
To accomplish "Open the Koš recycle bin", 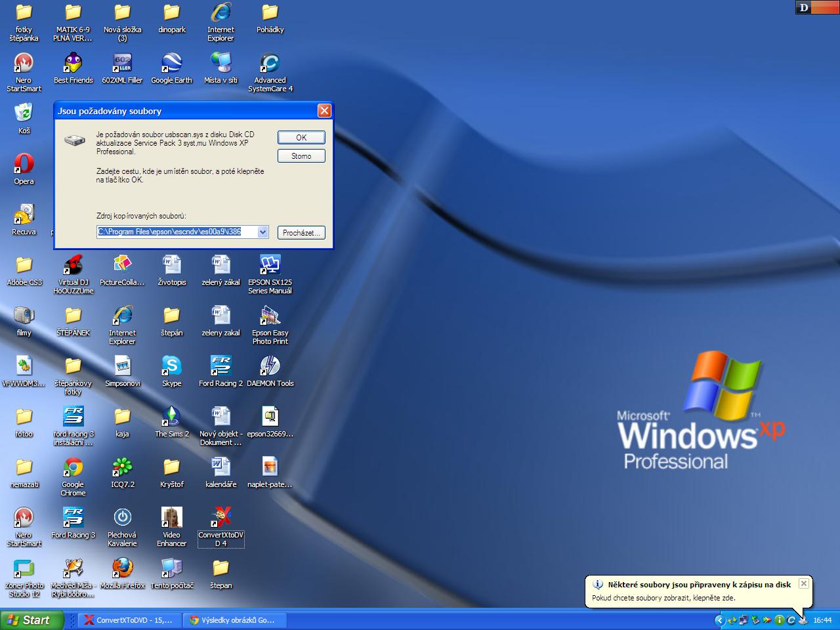I will click(24, 118).
